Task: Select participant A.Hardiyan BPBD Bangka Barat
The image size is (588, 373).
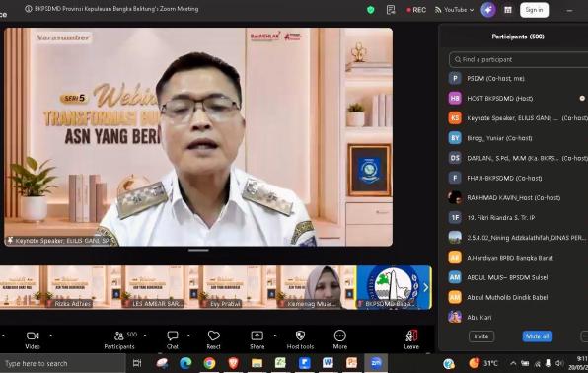Action: coord(518,258)
